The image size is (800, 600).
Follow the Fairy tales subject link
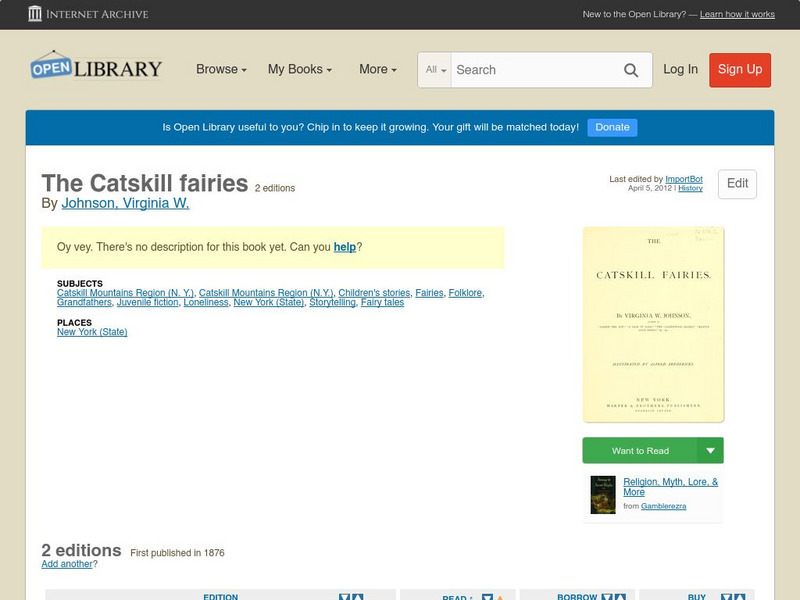pyautogui.click(x=381, y=302)
